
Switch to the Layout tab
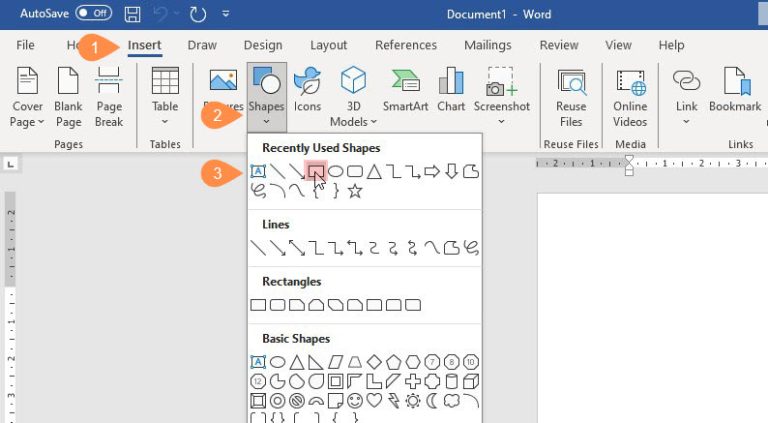(329, 45)
